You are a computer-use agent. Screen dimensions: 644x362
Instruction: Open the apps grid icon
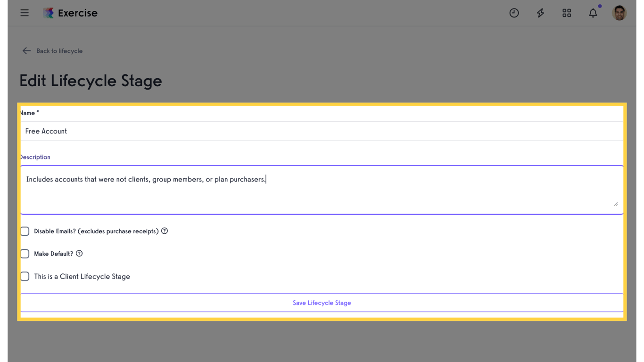(566, 13)
